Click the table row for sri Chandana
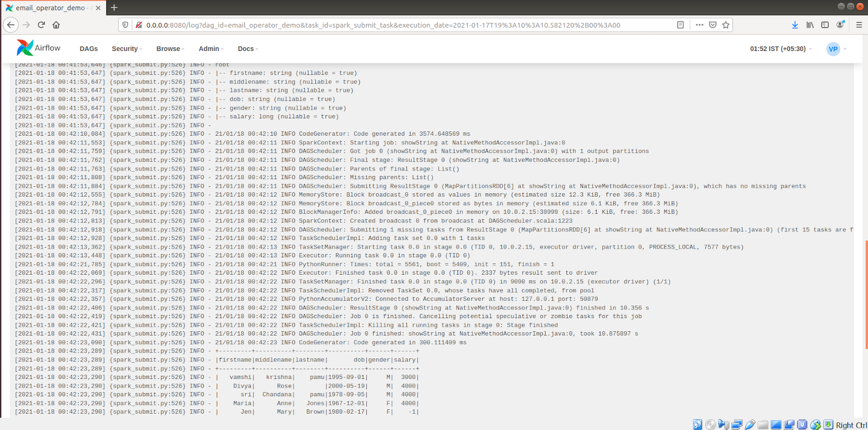 [217, 395]
